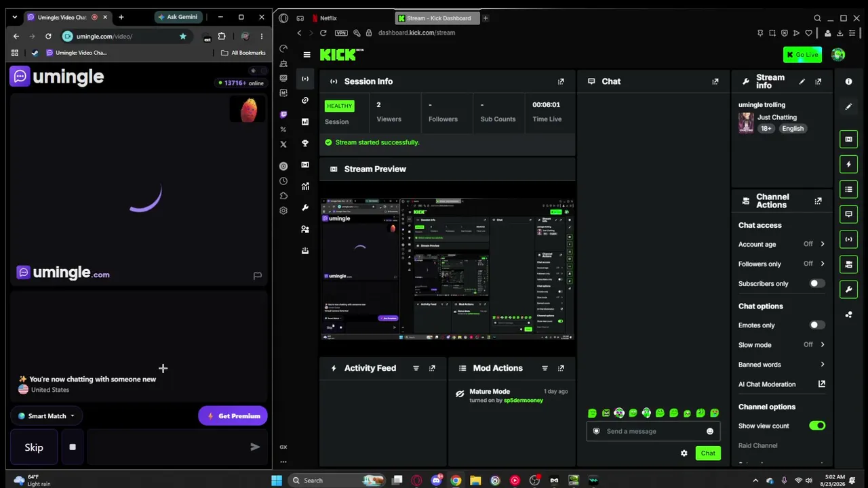Toggle the Mod Actions list widget on right rail
This screenshot has width=868, height=488.
pyautogui.click(x=848, y=189)
